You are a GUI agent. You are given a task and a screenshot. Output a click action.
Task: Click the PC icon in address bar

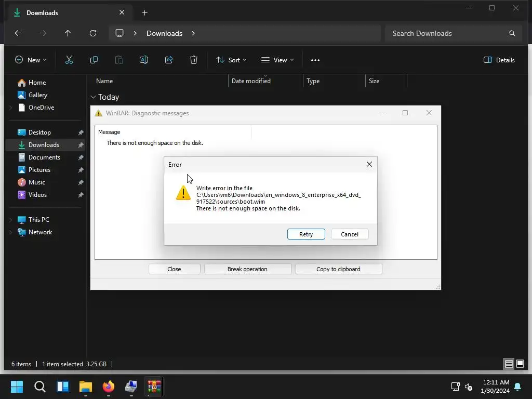click(119, 33)
